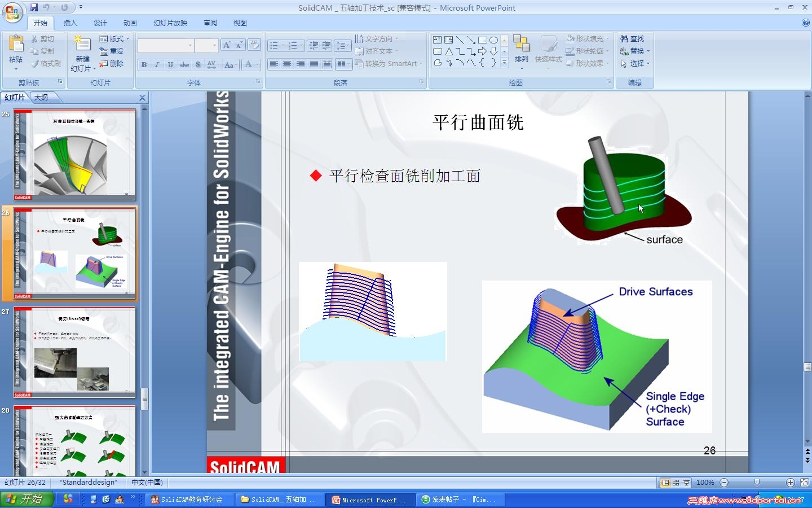Click the 100% zoom level button

pos(705,483)
